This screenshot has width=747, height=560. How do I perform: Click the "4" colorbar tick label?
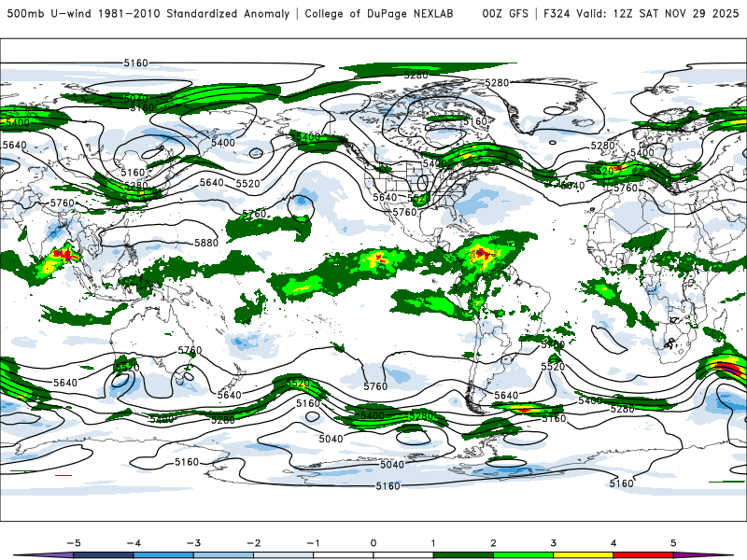click(x=613, y=543)
